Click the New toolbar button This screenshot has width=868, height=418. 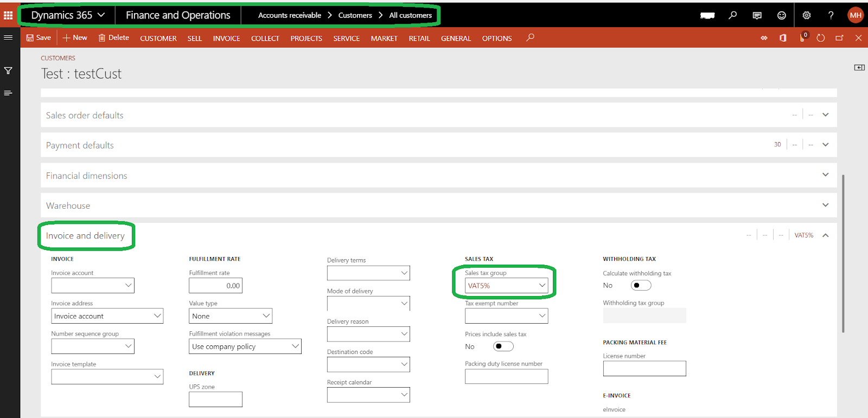(x=75, y=37)
